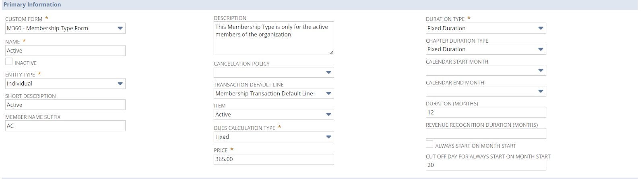
Task: Click the Short Description field
Action: click(65, 105)
